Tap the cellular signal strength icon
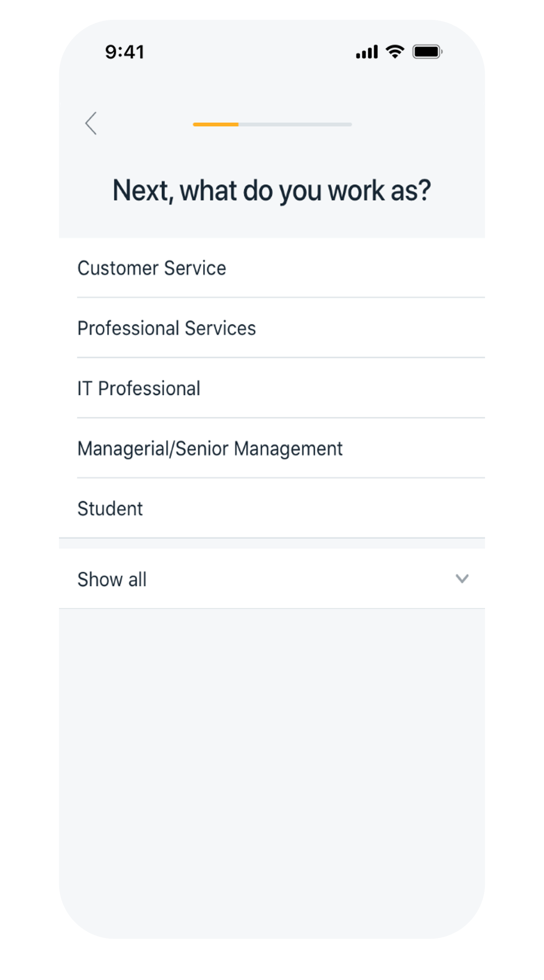The width and height of the screenshot is (544, 980). (367, 52)
